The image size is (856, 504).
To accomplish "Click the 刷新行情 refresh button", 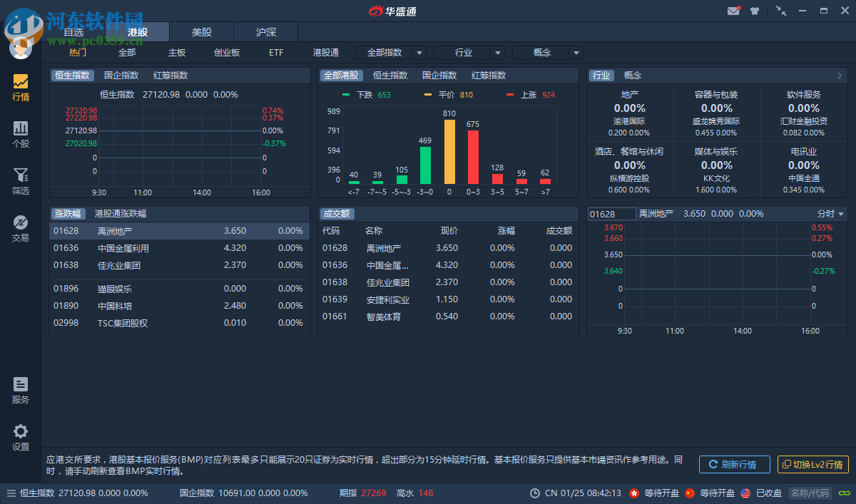I will pos(734,465).
